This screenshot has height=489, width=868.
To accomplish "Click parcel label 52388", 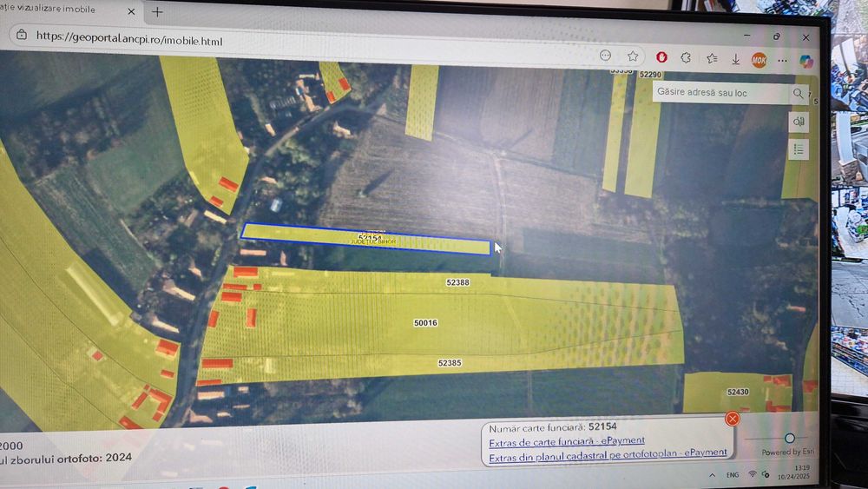I will (457, 282).
